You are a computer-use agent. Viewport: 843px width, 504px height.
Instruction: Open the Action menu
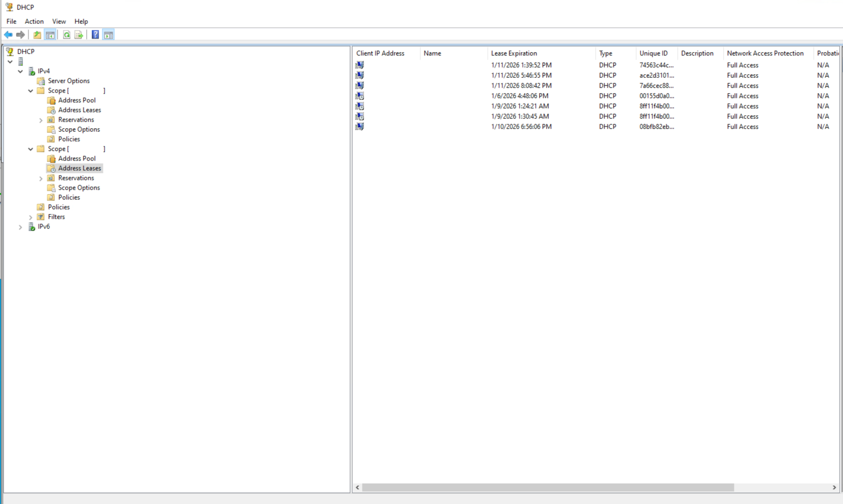coord(34,21)
